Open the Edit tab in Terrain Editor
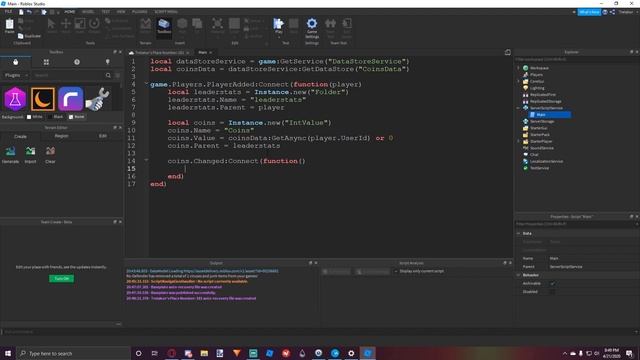The height and width of the screenshot is (360, 640). (x=103, y=136)
